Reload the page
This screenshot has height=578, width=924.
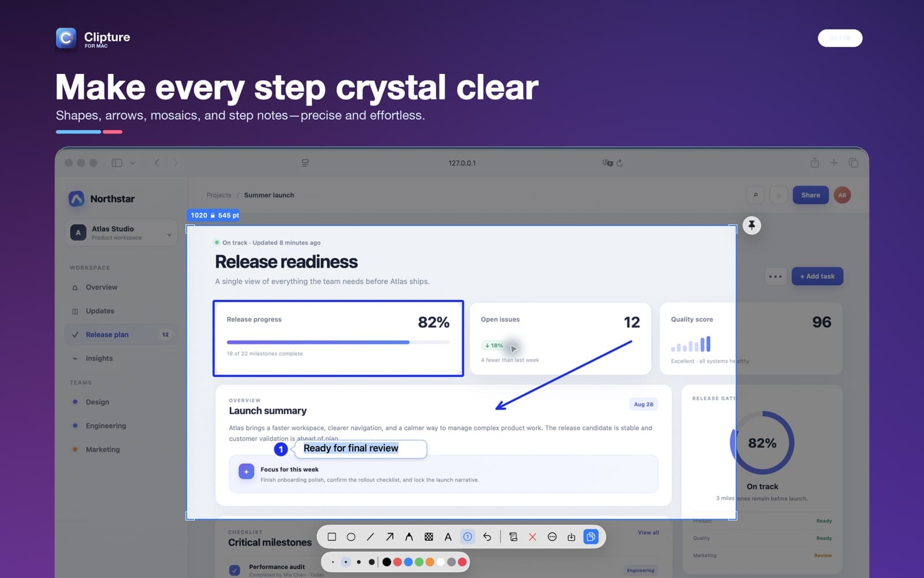coord(620,163)
